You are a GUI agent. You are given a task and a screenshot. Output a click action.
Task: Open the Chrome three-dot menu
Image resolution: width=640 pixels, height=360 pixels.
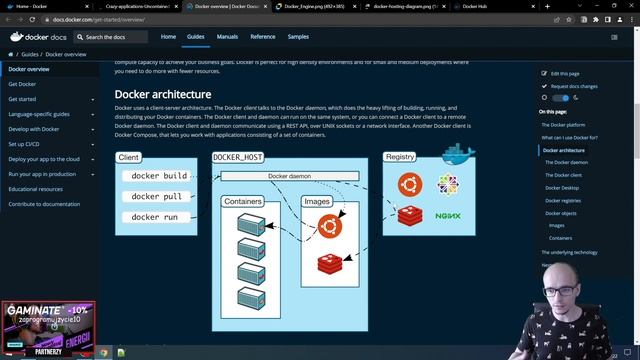(632, 20)
